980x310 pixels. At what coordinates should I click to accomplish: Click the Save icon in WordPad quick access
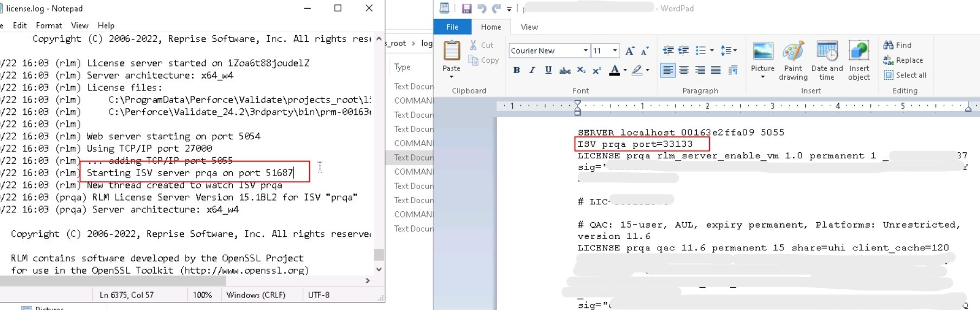[x=466, y=9]
